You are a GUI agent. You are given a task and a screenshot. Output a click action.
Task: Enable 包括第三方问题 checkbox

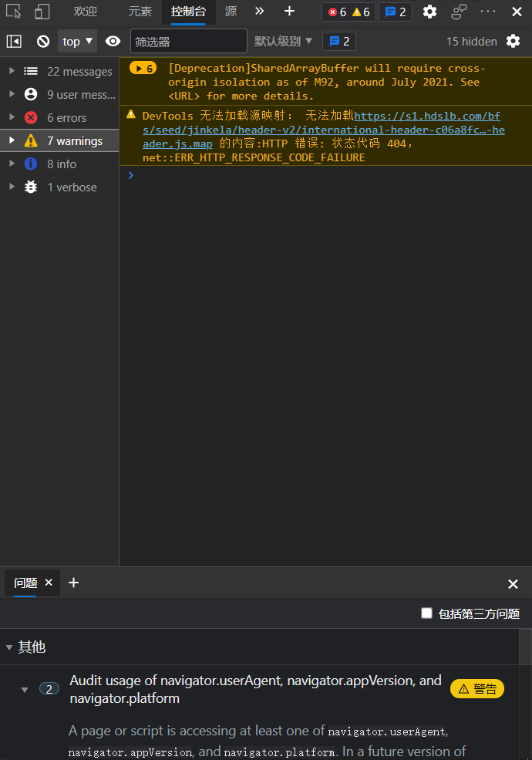tap(427, 613)
